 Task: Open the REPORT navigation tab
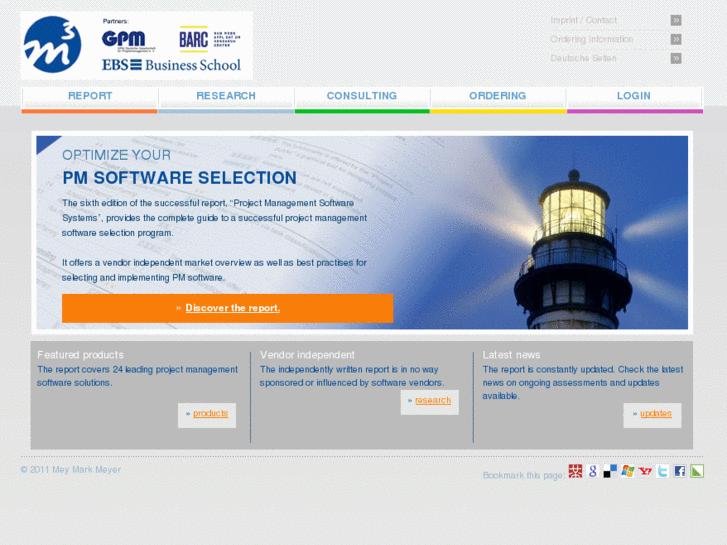pyautogui.click(x=89, y=100)
